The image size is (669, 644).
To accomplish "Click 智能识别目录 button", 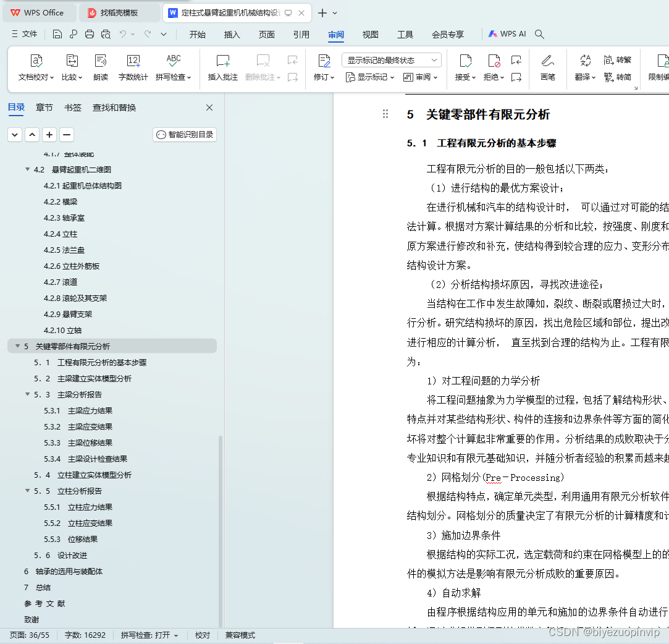I will pos(185,135).
